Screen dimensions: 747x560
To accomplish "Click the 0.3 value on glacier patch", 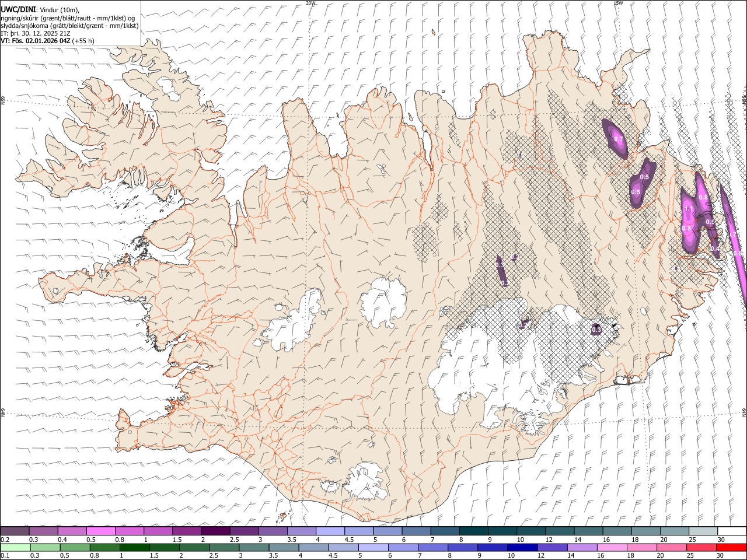I will (x=596, y=330).
